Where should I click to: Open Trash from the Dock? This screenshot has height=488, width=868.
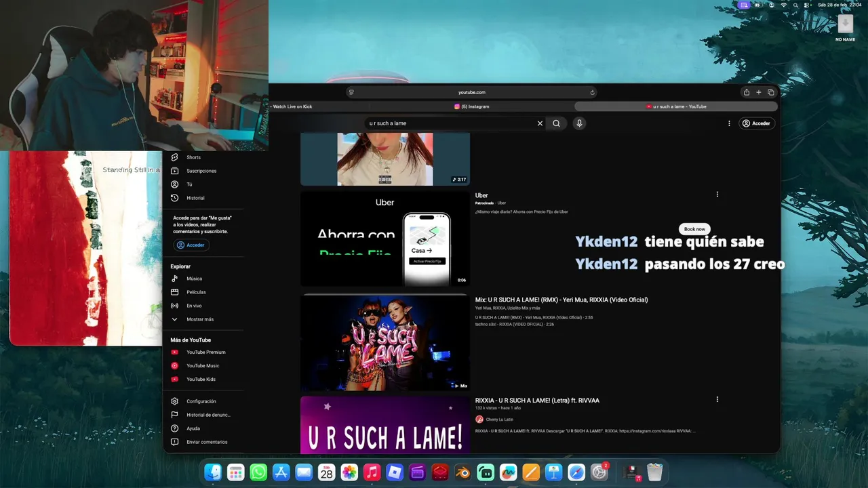click(654, 472)
